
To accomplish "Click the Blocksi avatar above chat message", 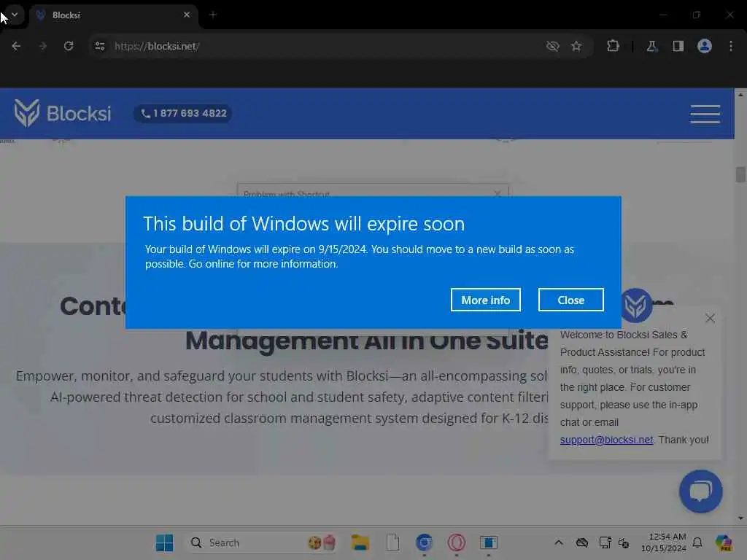I will [636, 306].
